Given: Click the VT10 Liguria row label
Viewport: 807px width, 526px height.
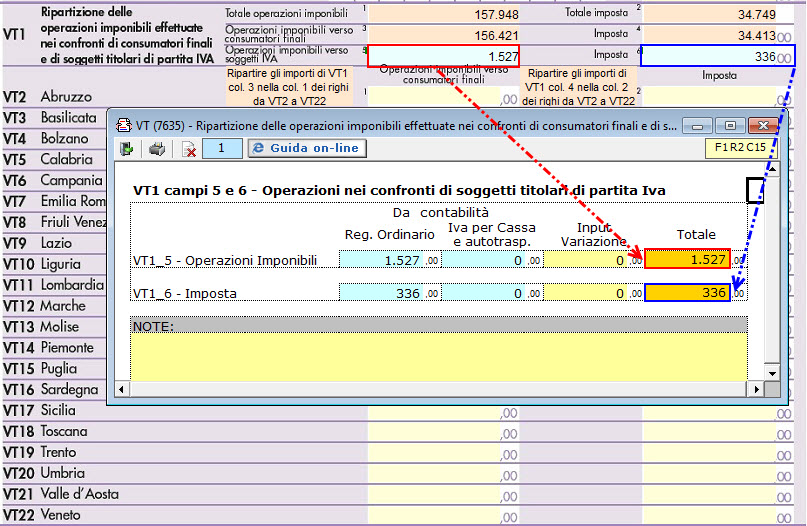Looking at the screenshot, I should (42, 264).
